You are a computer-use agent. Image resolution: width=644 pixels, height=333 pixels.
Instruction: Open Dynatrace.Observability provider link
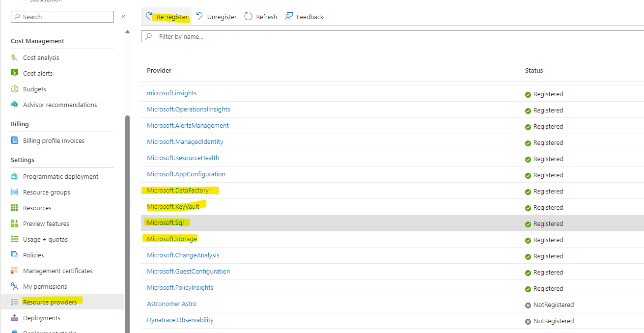coord(180,320)
